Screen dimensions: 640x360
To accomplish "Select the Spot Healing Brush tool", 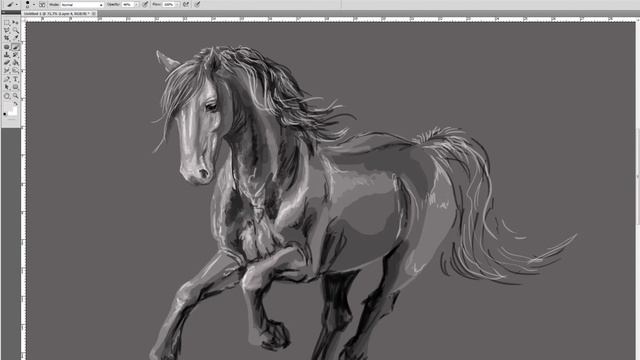I will pyautogui.click(x=6, y=47).
